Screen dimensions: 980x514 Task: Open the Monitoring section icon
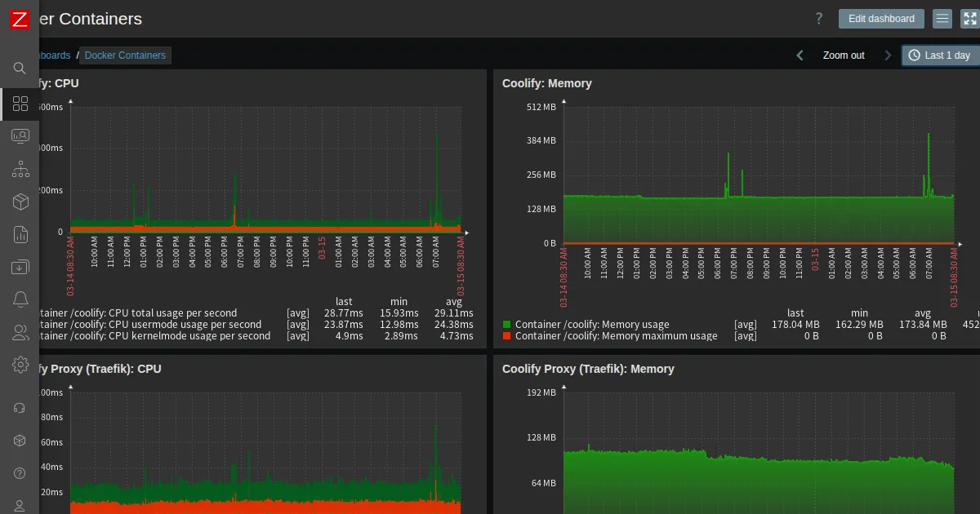(x=20, y=136)
